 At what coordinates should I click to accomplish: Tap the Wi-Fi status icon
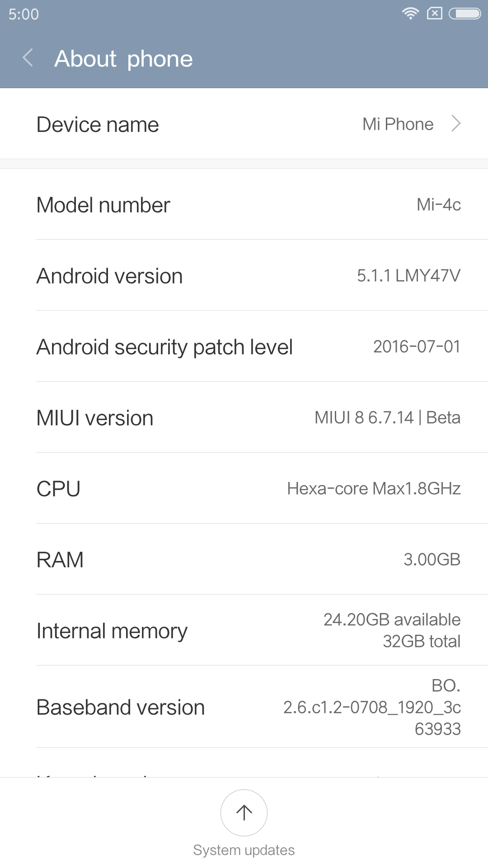(410, 14)
